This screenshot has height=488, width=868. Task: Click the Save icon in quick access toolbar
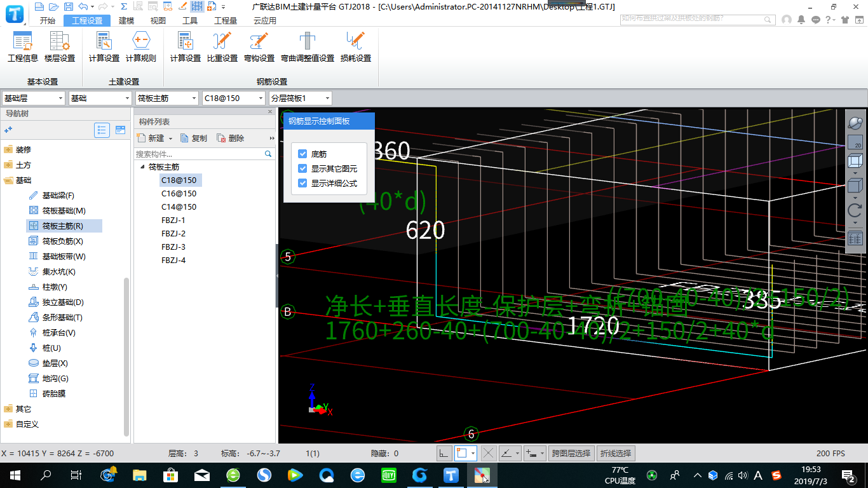click(67, 6)
